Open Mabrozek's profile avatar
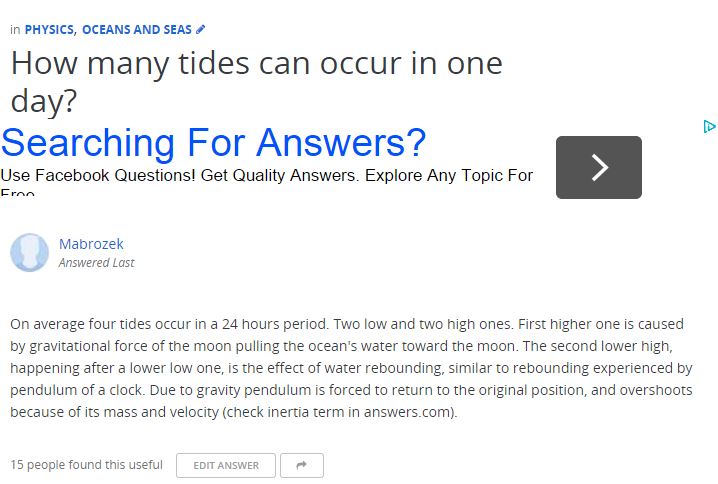 click(30, 253)
